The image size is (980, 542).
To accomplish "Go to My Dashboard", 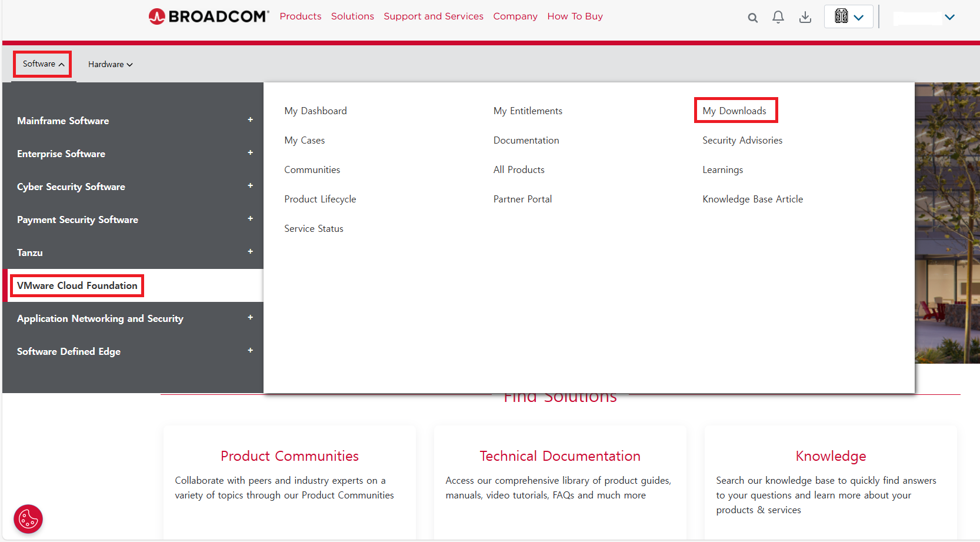I will pos(315,111).
